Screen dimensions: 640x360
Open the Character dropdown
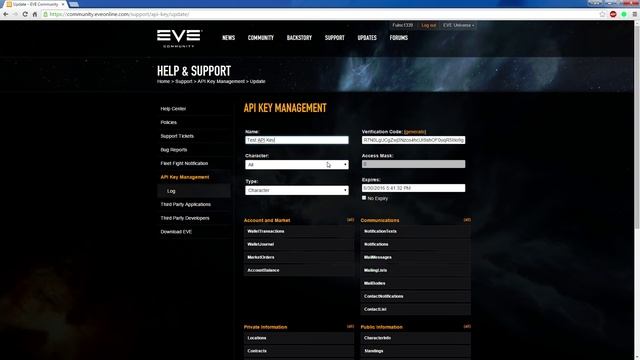click(297, 164)
